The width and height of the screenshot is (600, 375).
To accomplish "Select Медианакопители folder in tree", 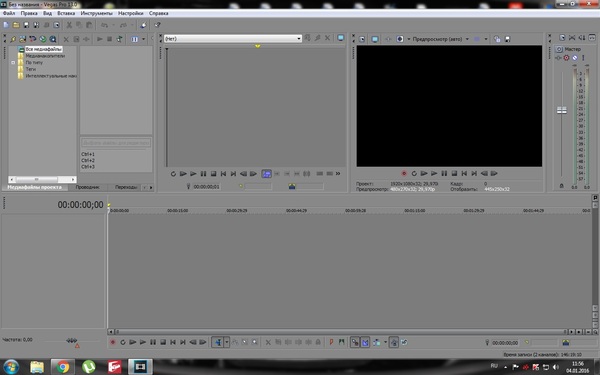I will [45, 56].
